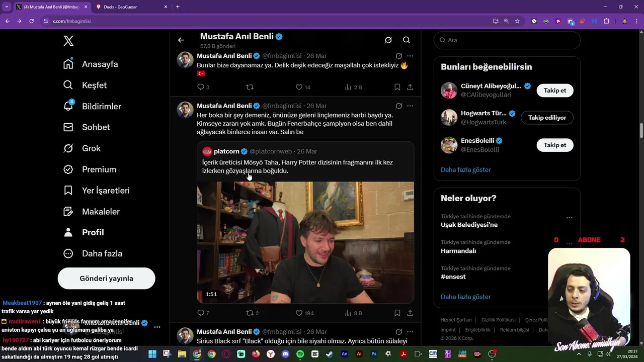Viewport: 644px width, 362px height.
Task: Click the search icon in profile header
Action: click(x=407, y=40)
